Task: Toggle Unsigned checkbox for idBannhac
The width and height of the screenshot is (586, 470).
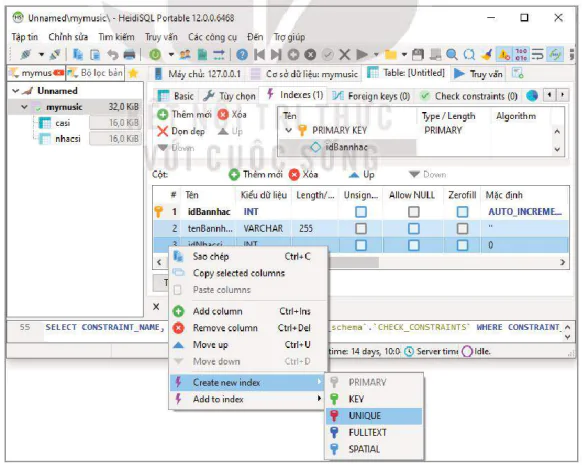Action: tap(361, 212)
